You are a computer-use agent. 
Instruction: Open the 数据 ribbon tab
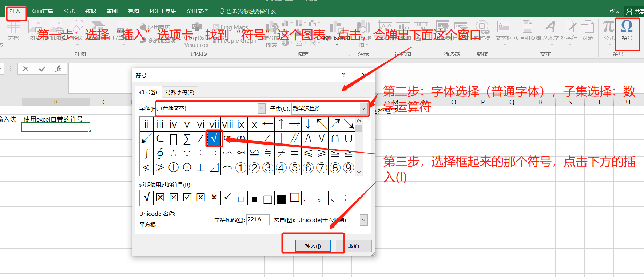(91, 11)
